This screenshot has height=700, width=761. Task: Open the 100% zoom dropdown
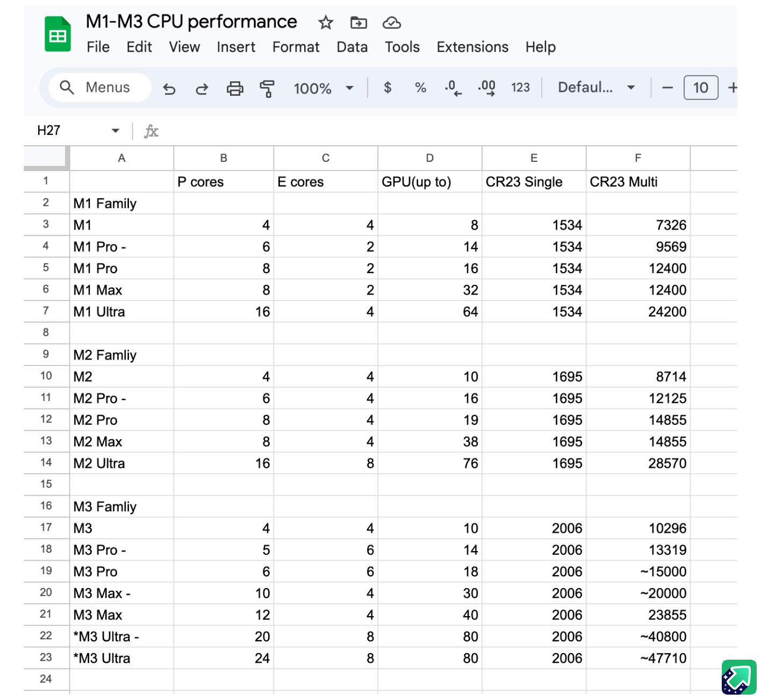click(324, 88)
